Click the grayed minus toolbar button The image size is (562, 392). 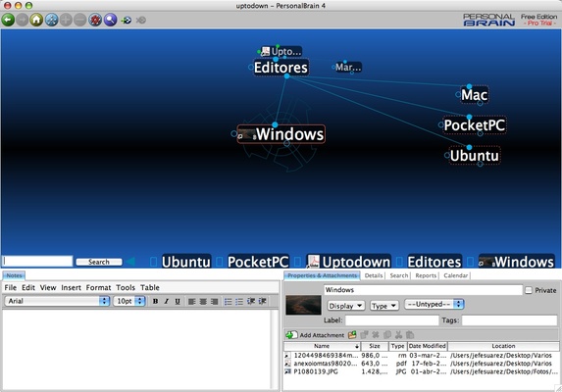pyautogui.click(x=79, y=20)
